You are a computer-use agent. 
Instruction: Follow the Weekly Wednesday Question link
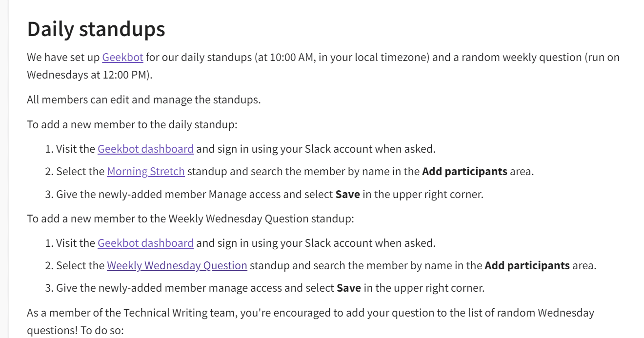click(x=177, y=266)
